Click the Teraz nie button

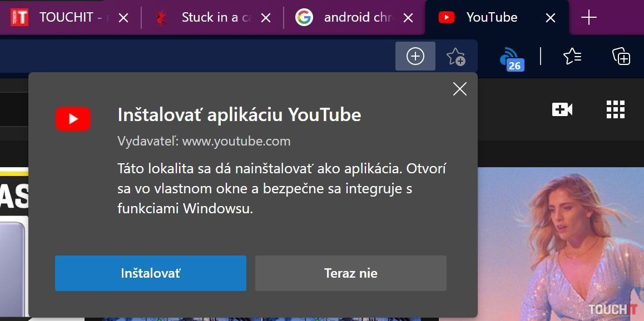[350, 273]
